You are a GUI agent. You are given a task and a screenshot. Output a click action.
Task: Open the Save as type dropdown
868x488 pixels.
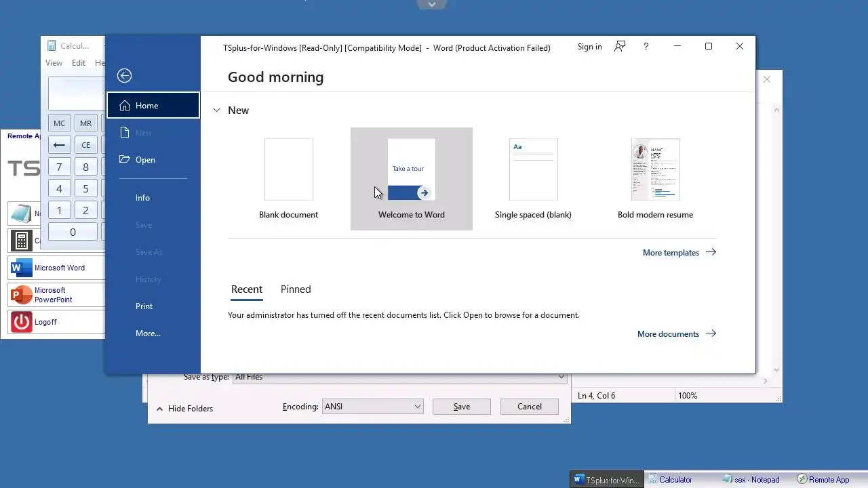click(400, 378)
